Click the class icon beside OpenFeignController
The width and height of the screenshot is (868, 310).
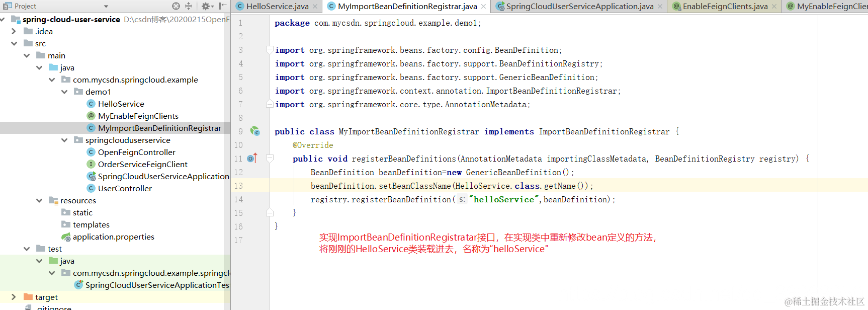click(91, 152)
